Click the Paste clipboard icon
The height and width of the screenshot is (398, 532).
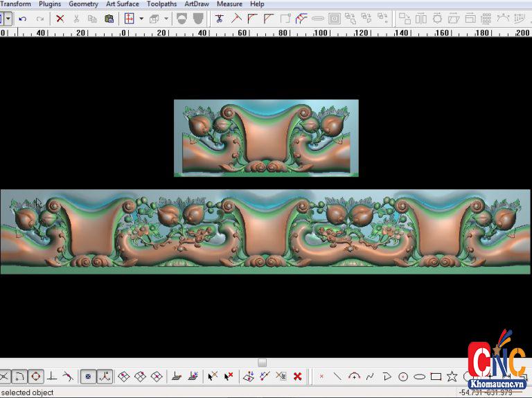(x=109, y=19)
